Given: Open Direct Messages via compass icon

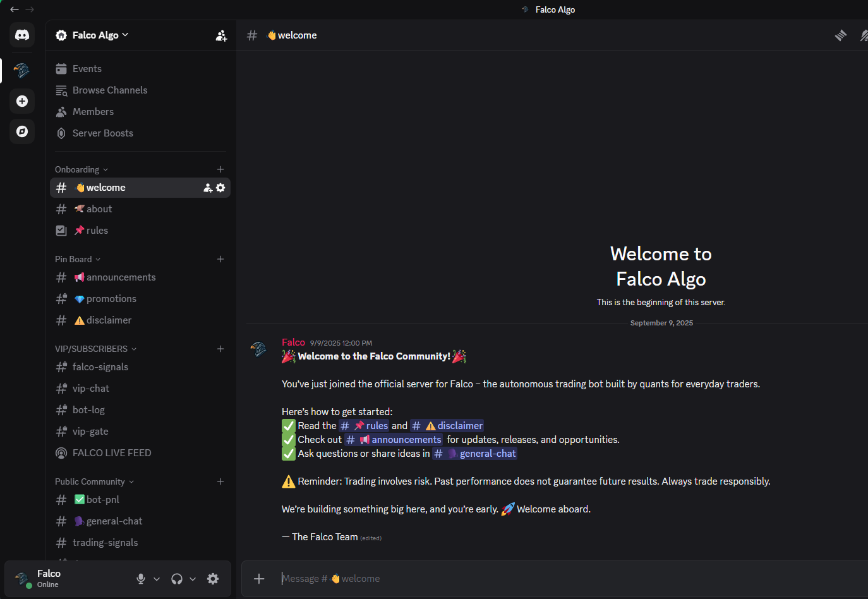Looking at the screenshot, I should 22,131.
